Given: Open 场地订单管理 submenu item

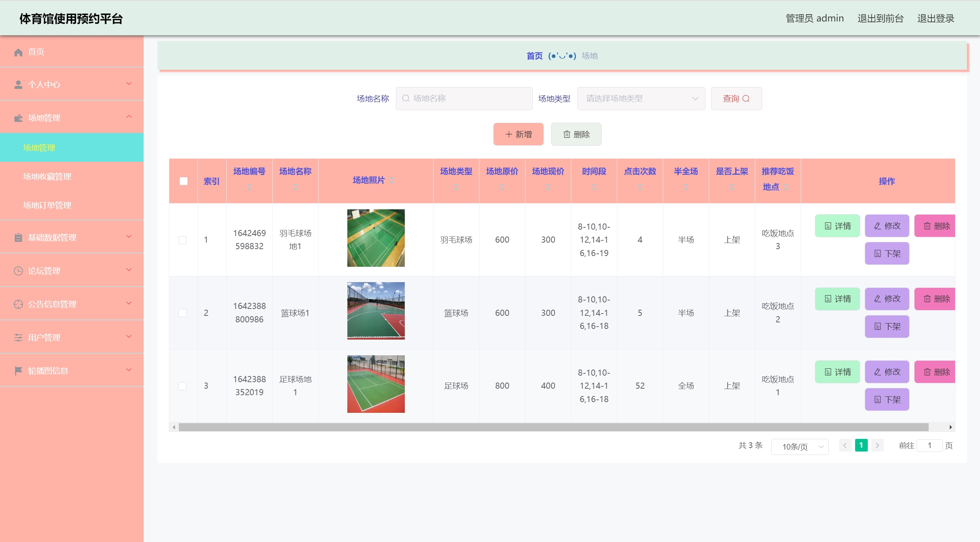Looking at the screenshot, I should point(47,205).
